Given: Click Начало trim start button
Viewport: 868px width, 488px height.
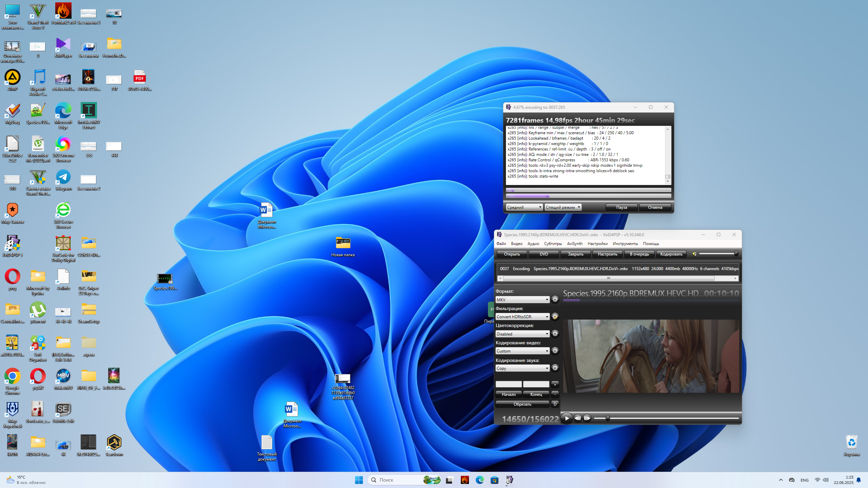Looking at the screenshot, I should pyautogui.click(x=509, y=394).
